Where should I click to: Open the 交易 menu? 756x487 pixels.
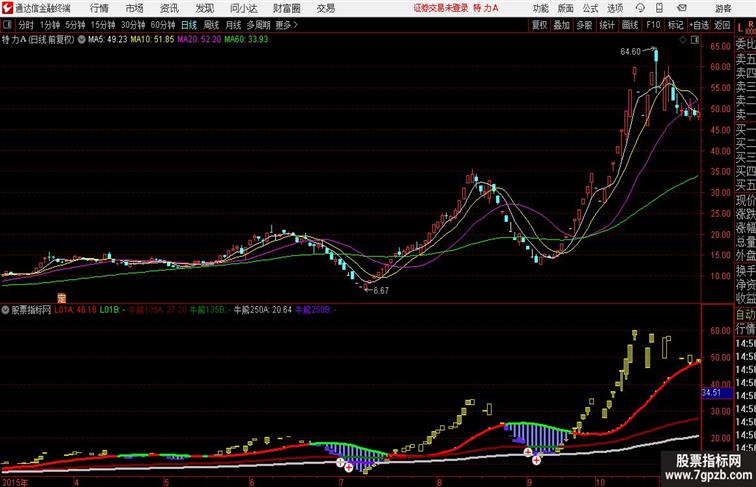coord(326,8)
